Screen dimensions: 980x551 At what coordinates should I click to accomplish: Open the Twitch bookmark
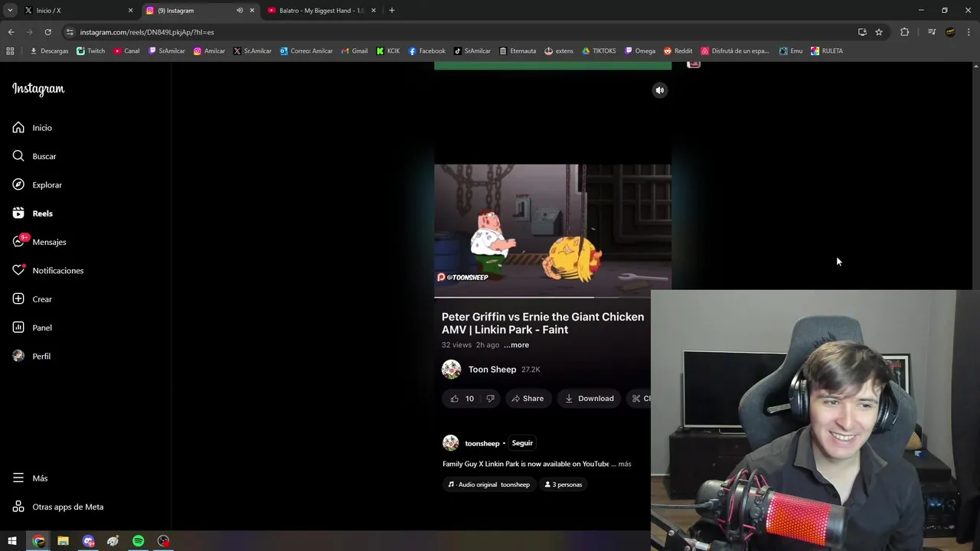point(90,51)
